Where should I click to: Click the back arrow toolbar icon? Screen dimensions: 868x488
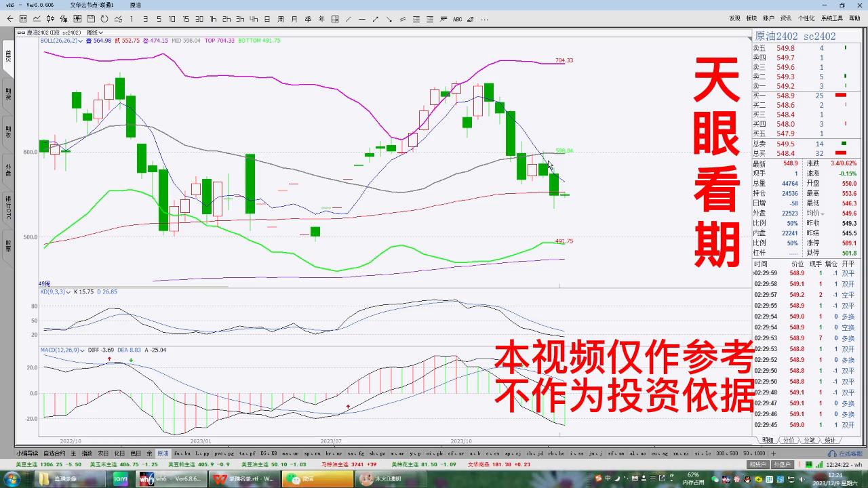click(x=10, y=19)
